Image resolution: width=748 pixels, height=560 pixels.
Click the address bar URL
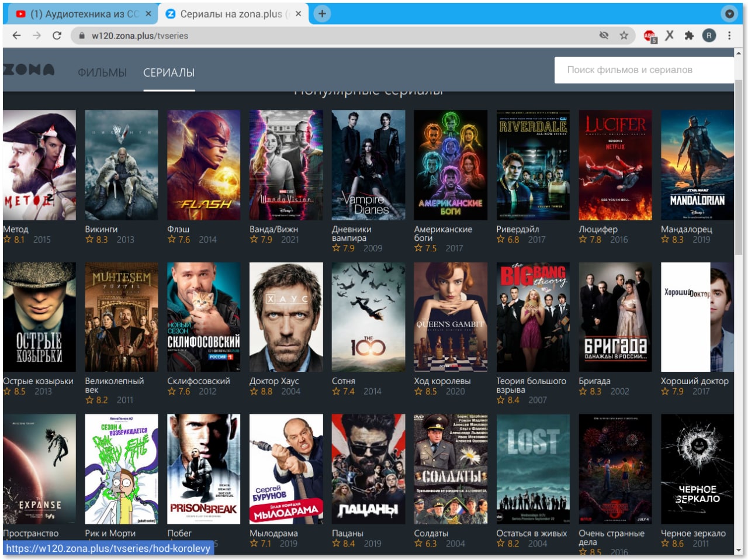[x=140, y=36]
